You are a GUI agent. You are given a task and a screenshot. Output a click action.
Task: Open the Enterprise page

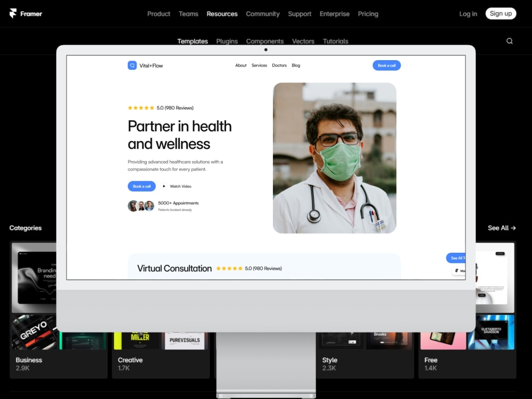click(335, 14)
